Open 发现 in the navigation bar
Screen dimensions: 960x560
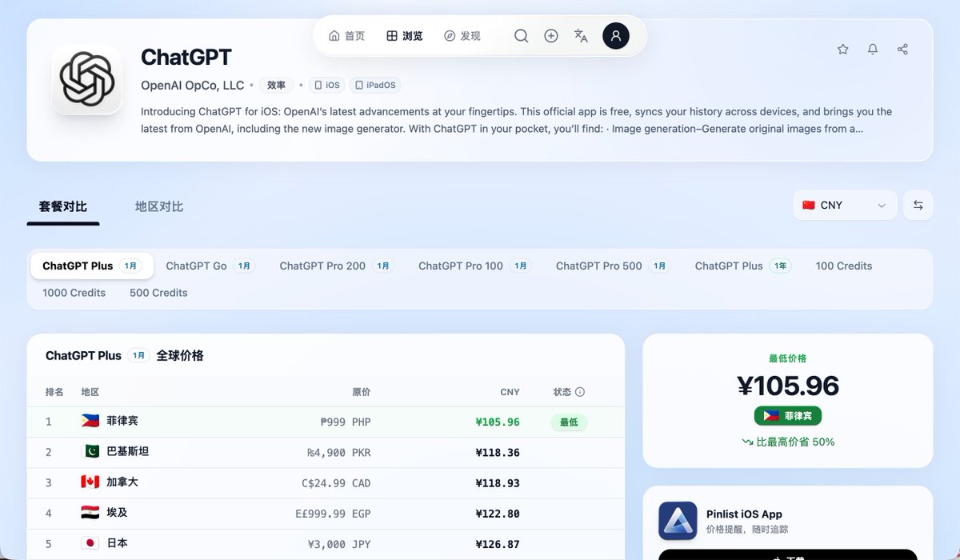462,36
